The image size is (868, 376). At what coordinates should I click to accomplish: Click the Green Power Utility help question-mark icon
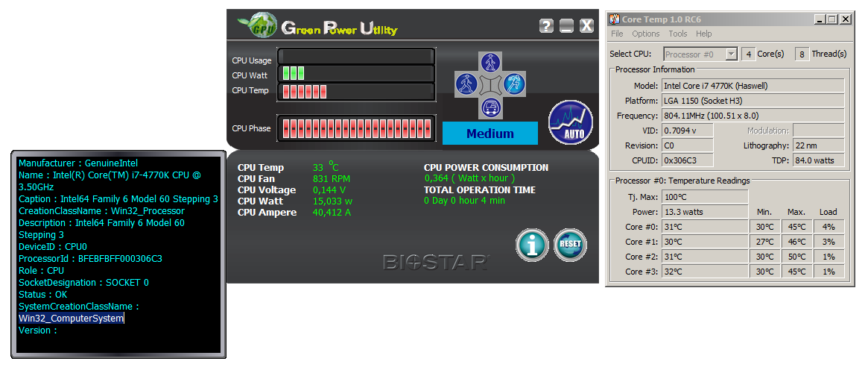[x=546, y=25]
